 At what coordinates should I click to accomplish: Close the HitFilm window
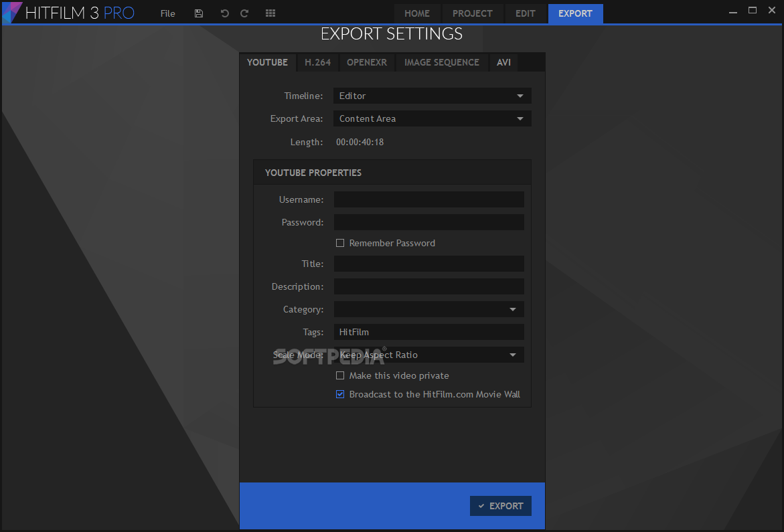[x=771, y=10]
